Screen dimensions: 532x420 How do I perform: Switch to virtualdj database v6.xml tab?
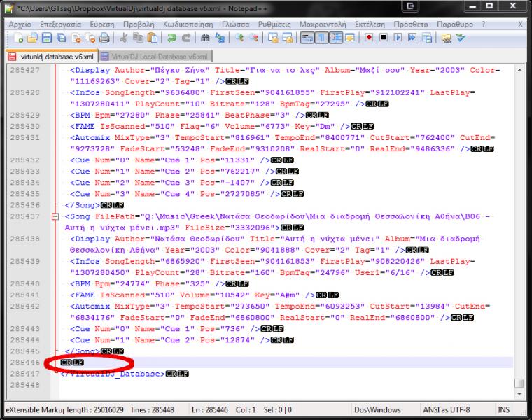point(52,57)
